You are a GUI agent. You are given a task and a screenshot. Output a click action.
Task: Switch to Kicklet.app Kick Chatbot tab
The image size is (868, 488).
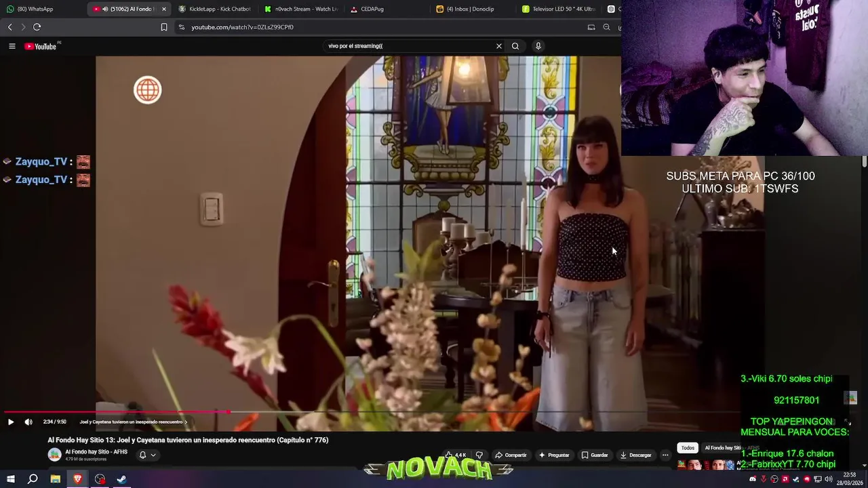pos(214,9)
